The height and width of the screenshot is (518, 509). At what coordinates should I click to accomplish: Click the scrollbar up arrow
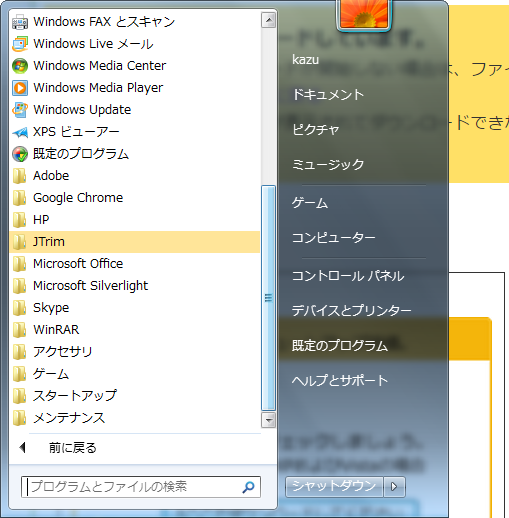[x=269, y=21]
